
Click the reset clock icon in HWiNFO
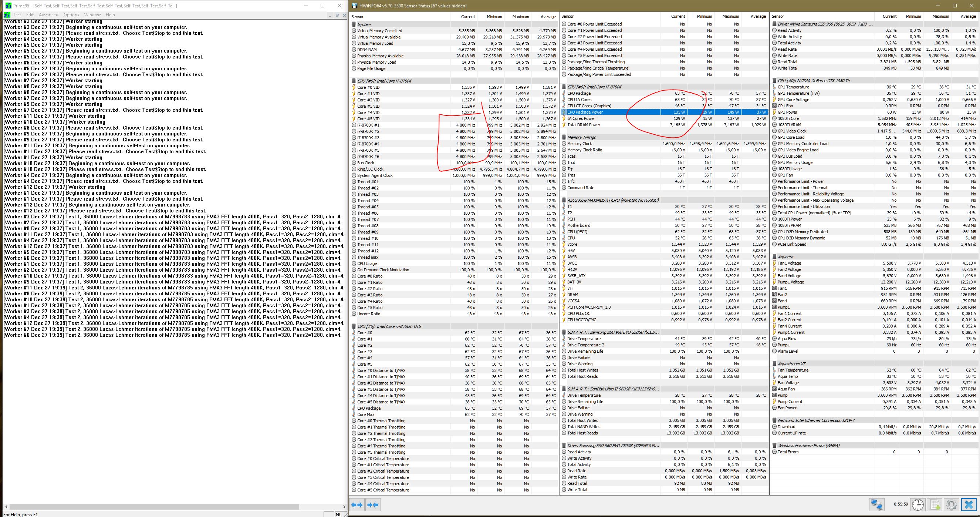click(918, 505)
